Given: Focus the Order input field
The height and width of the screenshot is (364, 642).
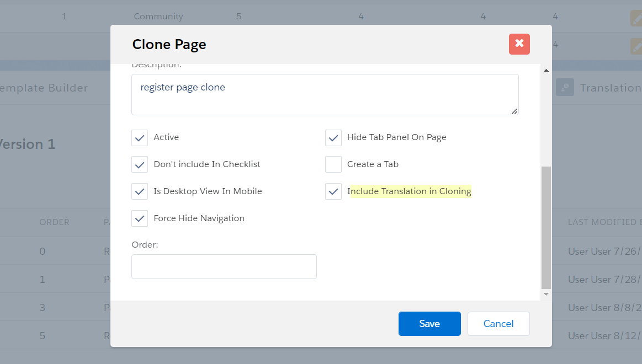Looking at the screenshot, I should 224,266.
